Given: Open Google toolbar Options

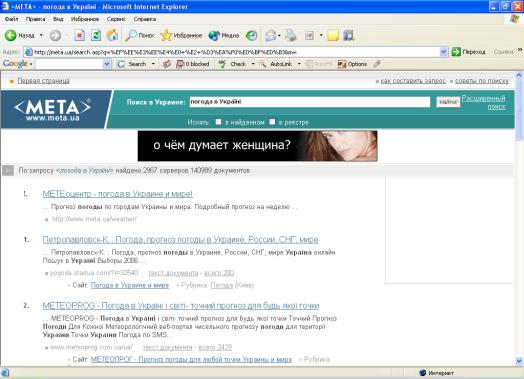Looking at the screenshot, I should click(x=352, y=64).
